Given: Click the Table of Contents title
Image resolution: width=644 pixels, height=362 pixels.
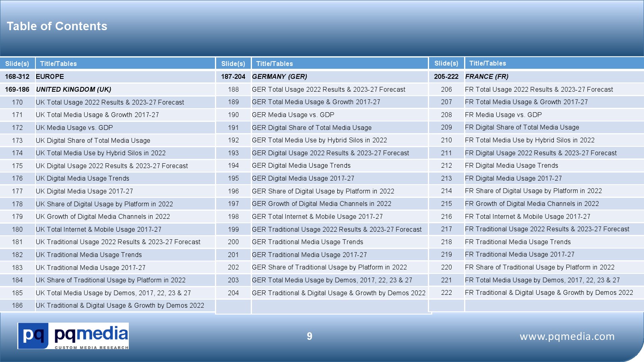Looking at the screenshot, I should pyautogui.click(x=57, y=26).
